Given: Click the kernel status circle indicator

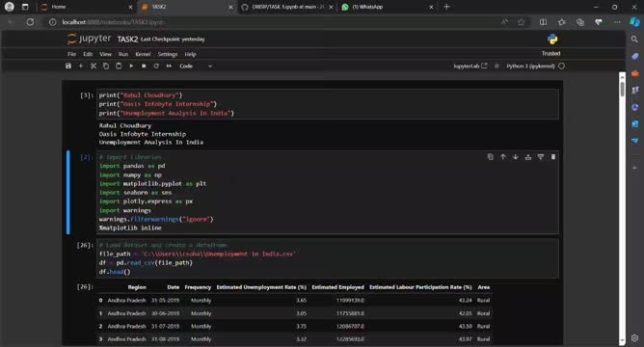Looking at the screenshot, I should [x=561, y=66].
